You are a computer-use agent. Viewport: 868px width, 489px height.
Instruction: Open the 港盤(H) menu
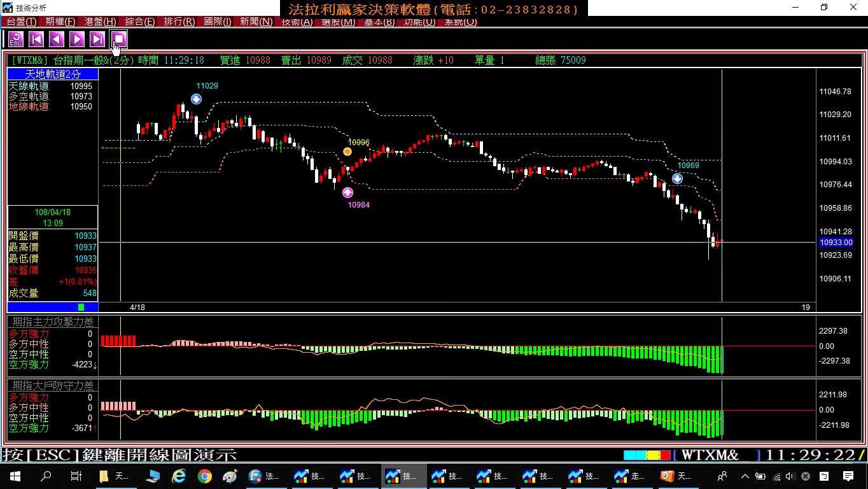point(101,22)
